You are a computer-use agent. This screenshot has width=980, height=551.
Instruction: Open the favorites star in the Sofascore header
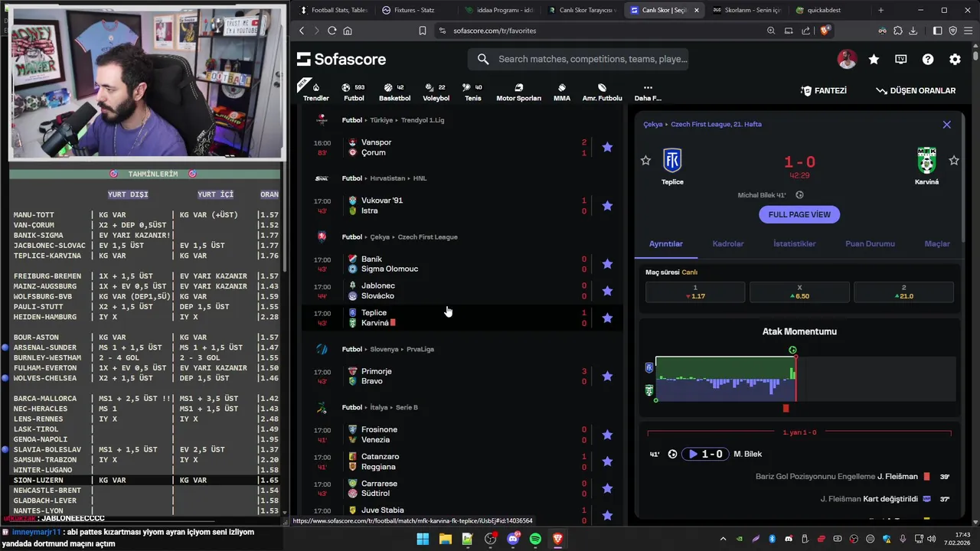[874, 59]
